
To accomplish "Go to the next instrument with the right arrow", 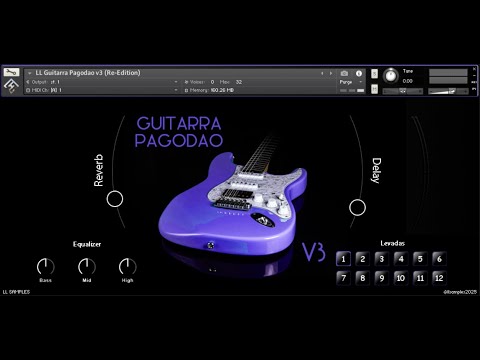I will (x=331, y=73).
